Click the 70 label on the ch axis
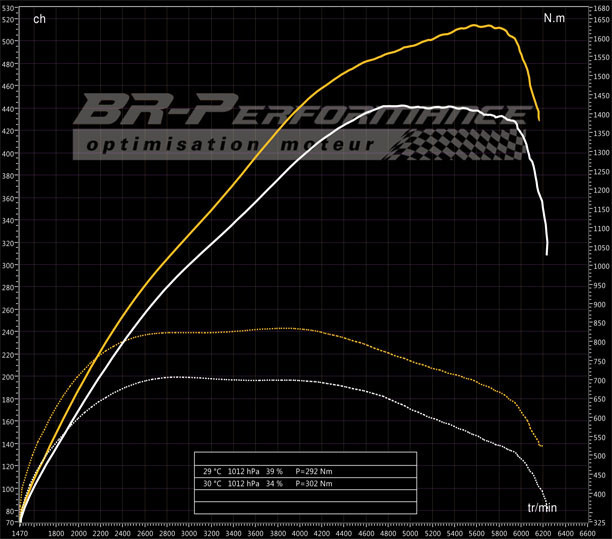612x539 pixels. 10,522
